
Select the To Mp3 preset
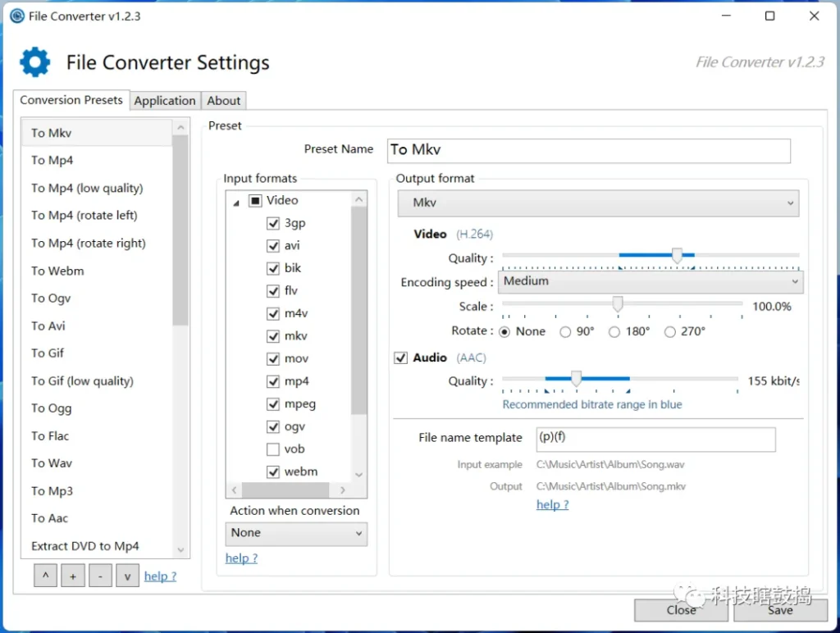tap(97, 491)
